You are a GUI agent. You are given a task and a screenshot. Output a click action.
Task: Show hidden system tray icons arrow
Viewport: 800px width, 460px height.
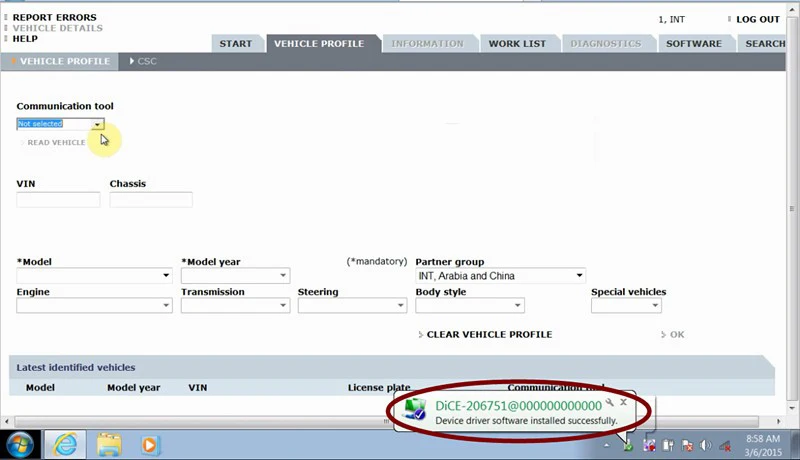pos(606,445)
